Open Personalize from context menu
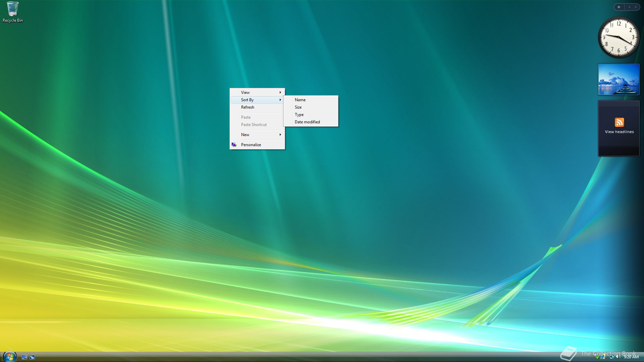 [251, 144]
